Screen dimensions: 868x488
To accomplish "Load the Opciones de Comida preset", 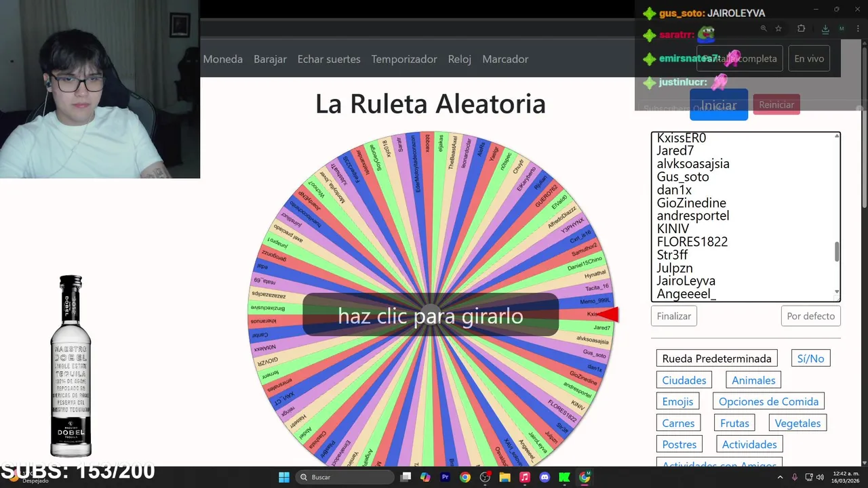I will point(768,401).
